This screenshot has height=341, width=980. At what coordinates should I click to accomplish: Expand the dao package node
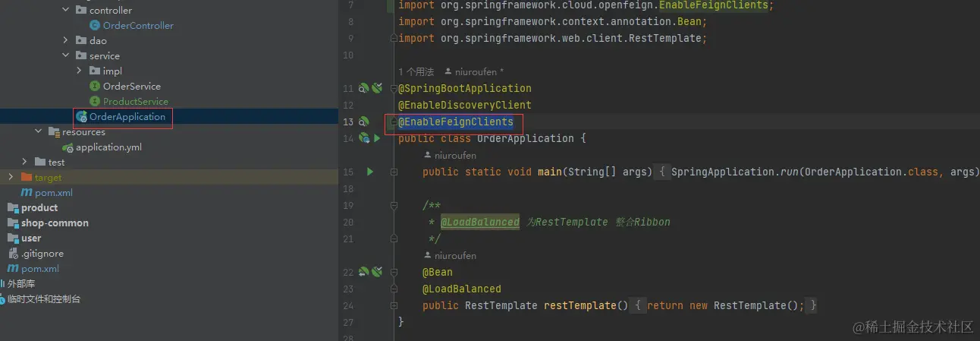coord(66,40)
